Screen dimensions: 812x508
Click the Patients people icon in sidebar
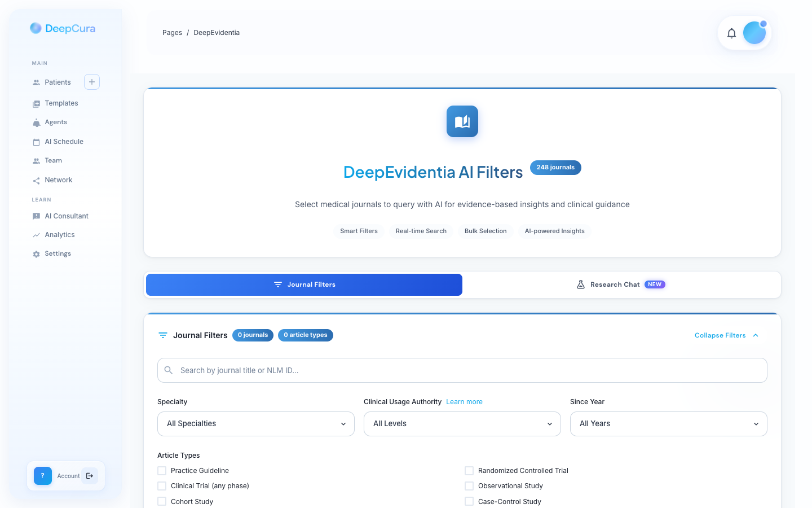[36, 82]
